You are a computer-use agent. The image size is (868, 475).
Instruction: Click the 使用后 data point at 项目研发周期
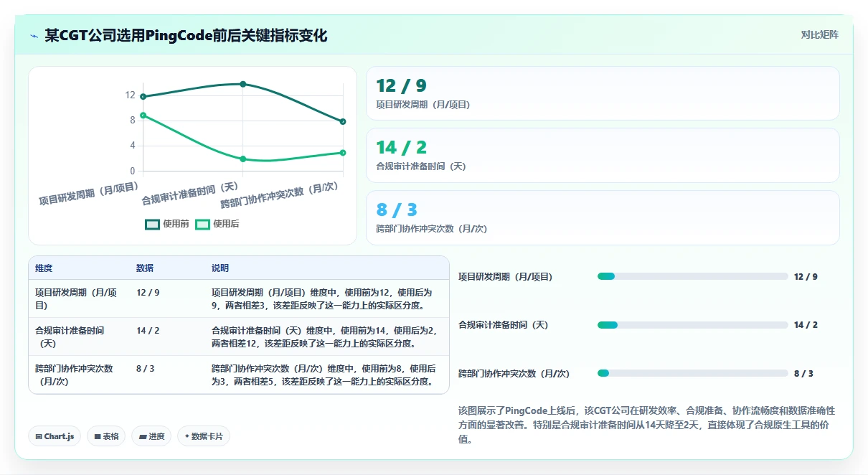click(143, 115)
